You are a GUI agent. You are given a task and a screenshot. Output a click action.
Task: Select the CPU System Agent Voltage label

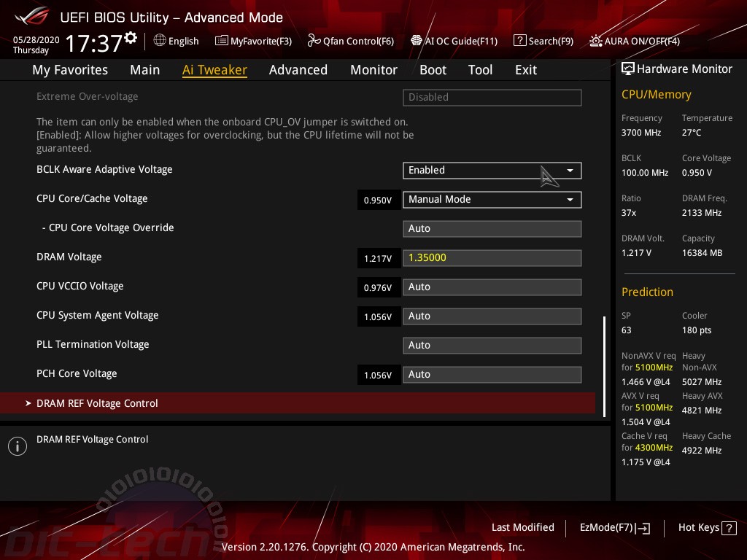coord(98,315)
